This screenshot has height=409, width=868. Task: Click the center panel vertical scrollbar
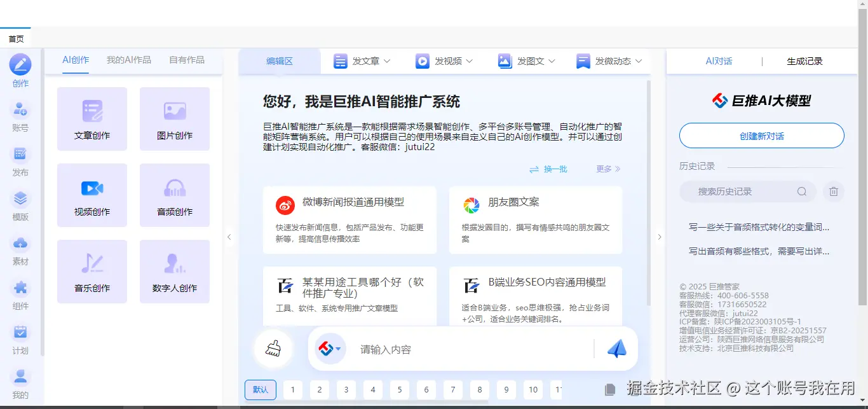click(x=648, y=193)
